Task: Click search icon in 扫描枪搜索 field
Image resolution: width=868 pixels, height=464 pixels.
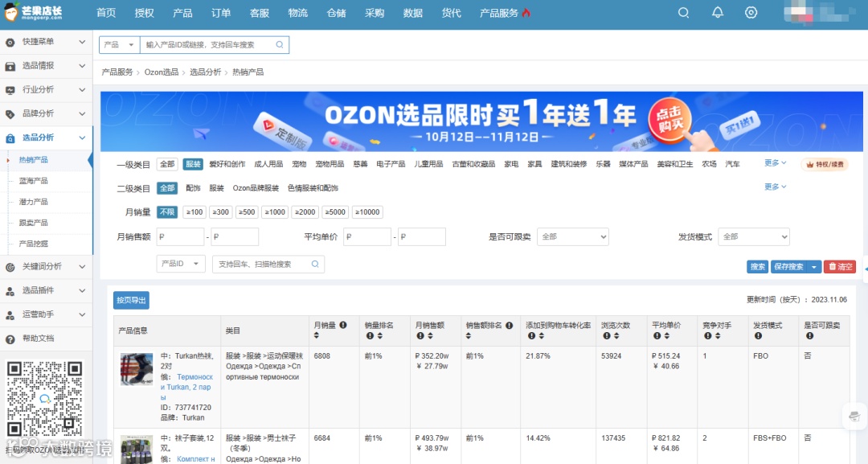Action: tap(315, 264)
